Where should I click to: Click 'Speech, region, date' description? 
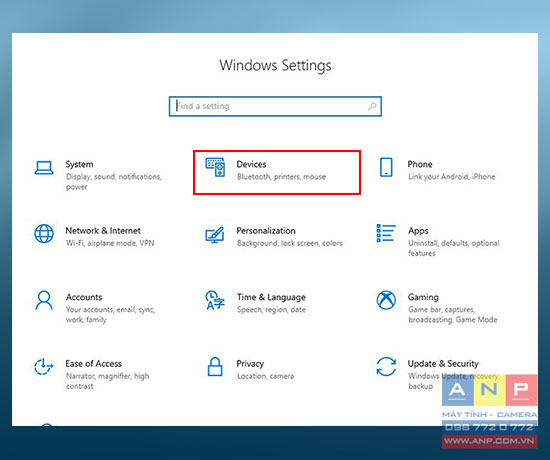(271, 309)
